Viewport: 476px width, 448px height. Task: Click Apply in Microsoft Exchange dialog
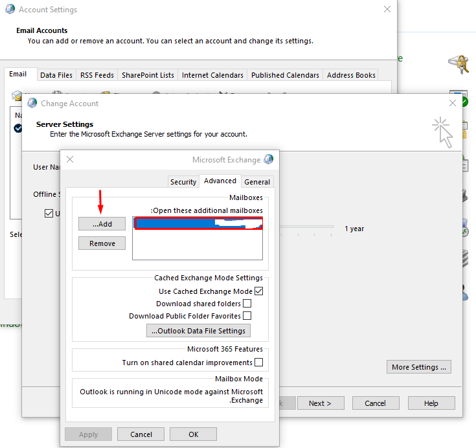click(x=88, y=434)
